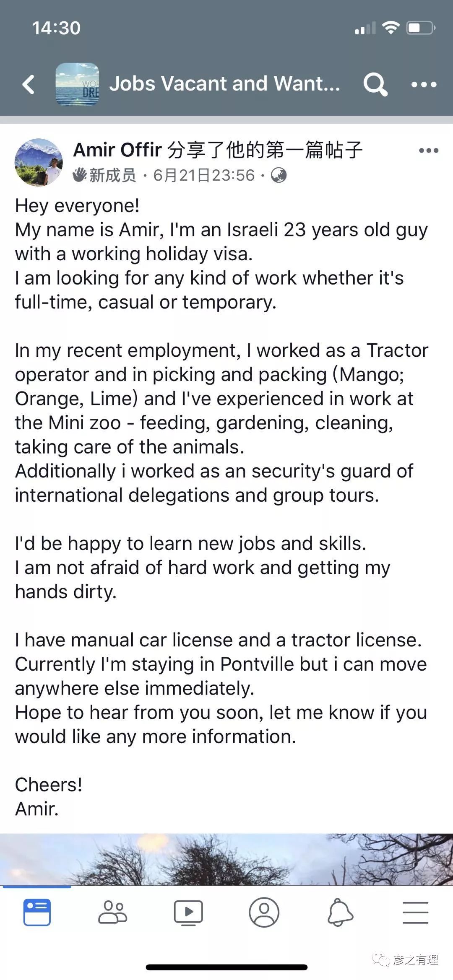Image resolution: width=453 pixels, height=980 pixels.
Task: Tap the Wi-Fi status bar icon
Action: tap(391, 28)
